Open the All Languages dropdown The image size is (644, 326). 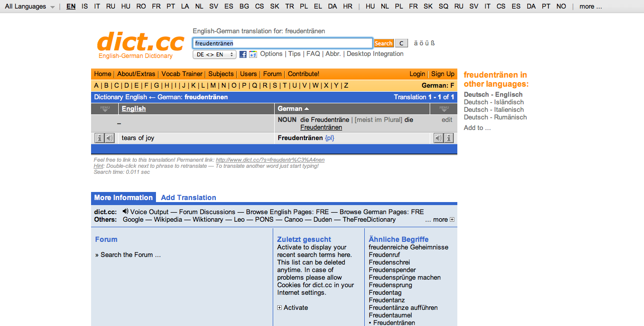[x=30, y=7]
